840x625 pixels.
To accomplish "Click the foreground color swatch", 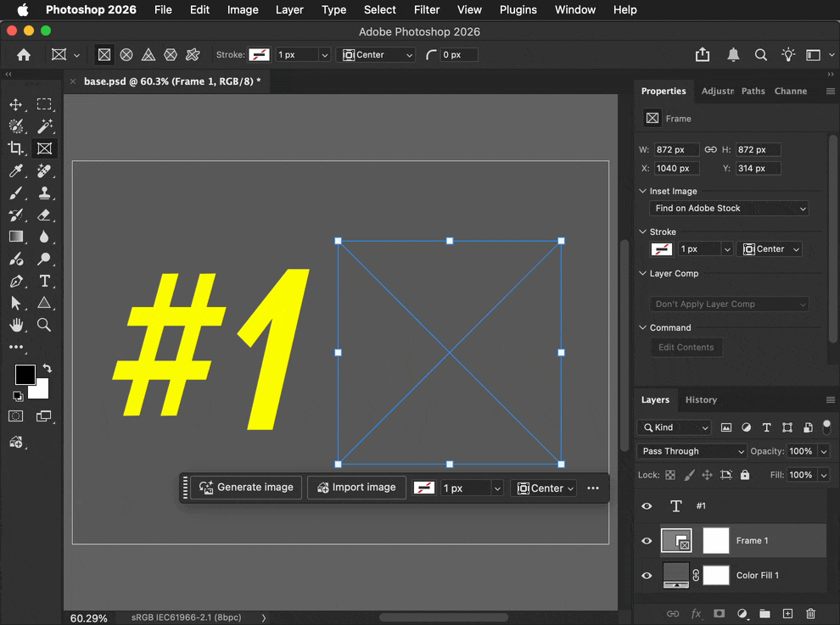I will [25, 374].
